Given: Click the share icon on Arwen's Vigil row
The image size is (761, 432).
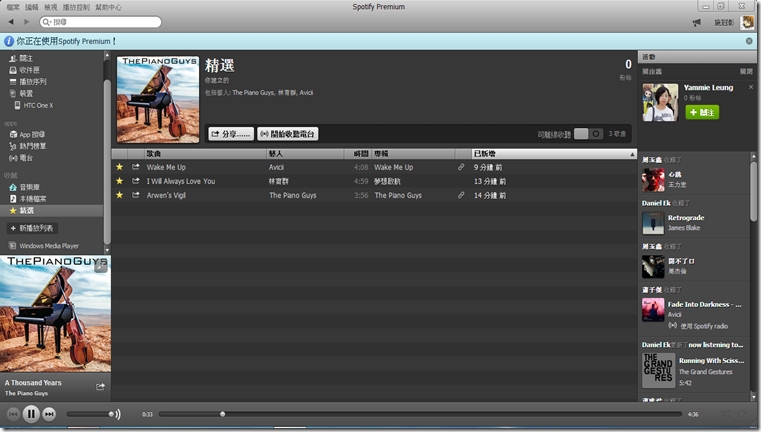Looking at the screenshot, I should point(136,195).
